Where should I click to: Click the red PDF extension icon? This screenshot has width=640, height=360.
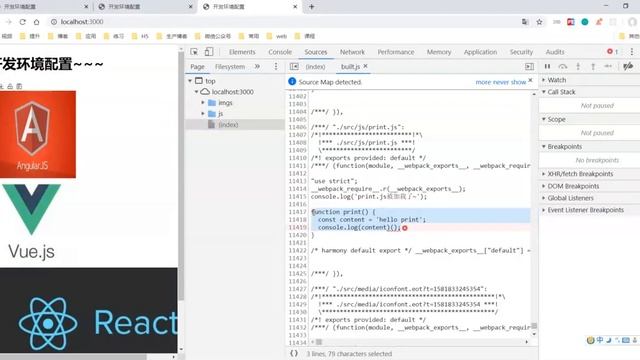click(571, 22)
